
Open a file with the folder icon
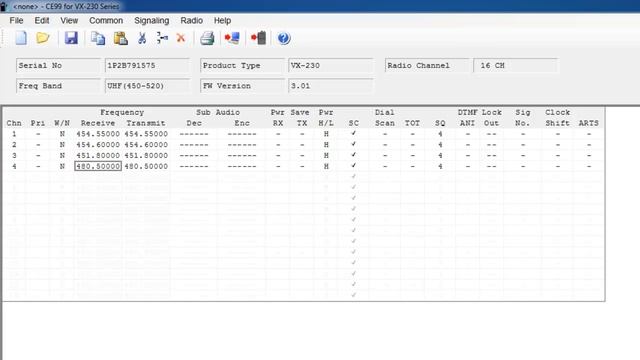coord(42,38)
